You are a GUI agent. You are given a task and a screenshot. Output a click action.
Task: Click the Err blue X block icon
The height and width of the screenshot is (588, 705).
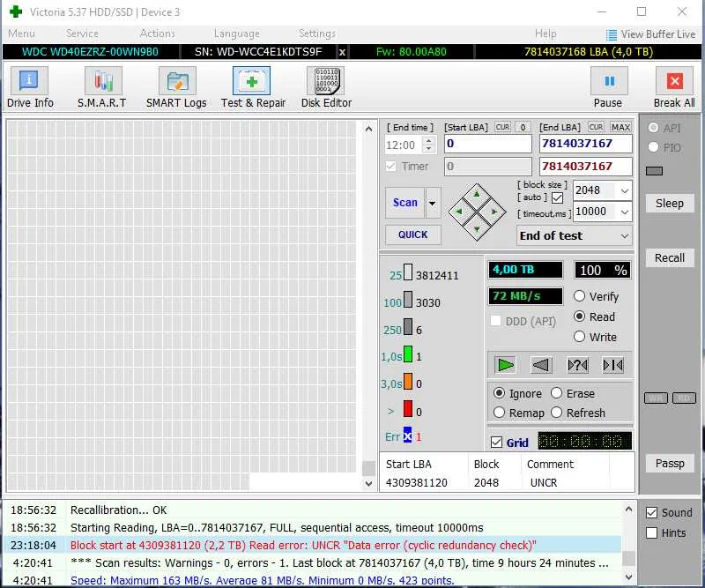[x=407, y=435]
